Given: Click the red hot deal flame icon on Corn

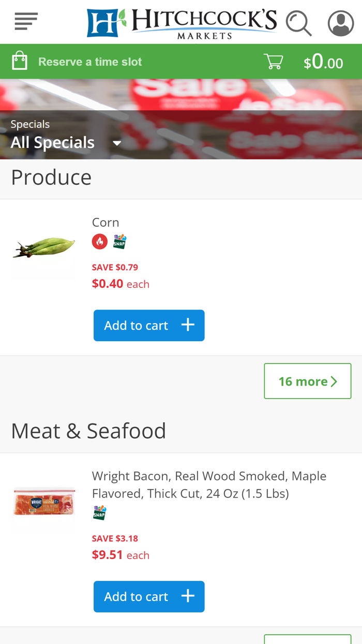Looking at the screenshot, I should pyautogui.click(x=100, y=241).
